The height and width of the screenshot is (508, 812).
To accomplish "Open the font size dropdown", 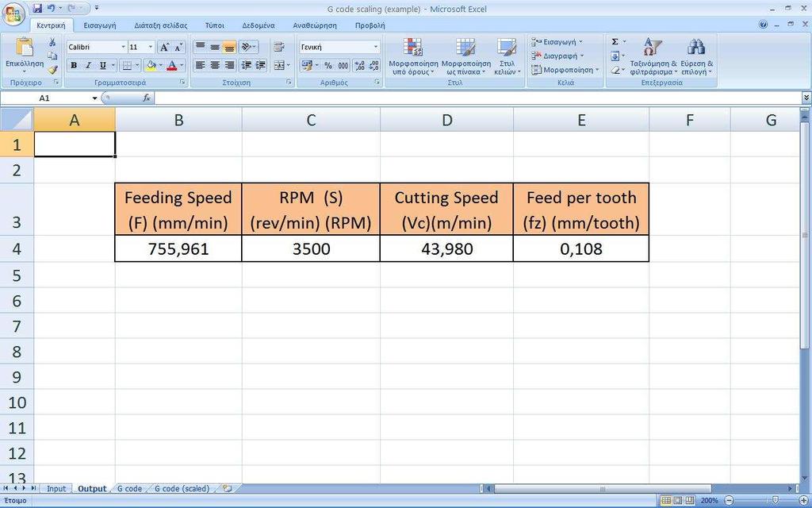I will (151, 47).
